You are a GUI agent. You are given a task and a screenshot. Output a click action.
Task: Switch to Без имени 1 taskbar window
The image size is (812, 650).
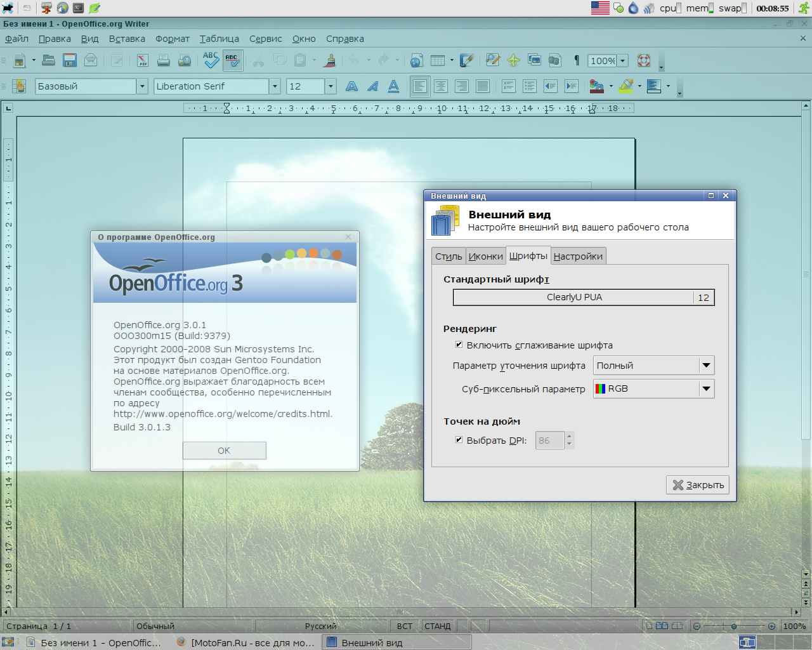(x=94, y=642)
